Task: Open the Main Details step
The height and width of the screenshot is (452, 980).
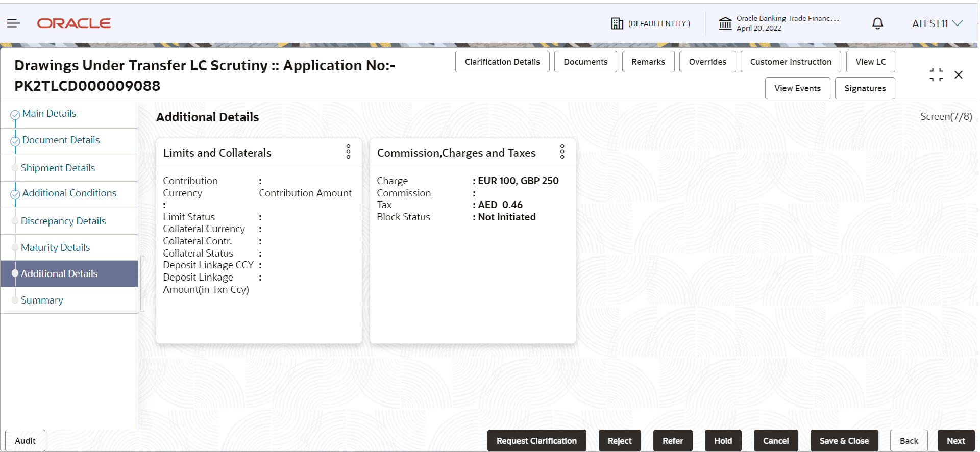Action: click(x=49, y=114)
